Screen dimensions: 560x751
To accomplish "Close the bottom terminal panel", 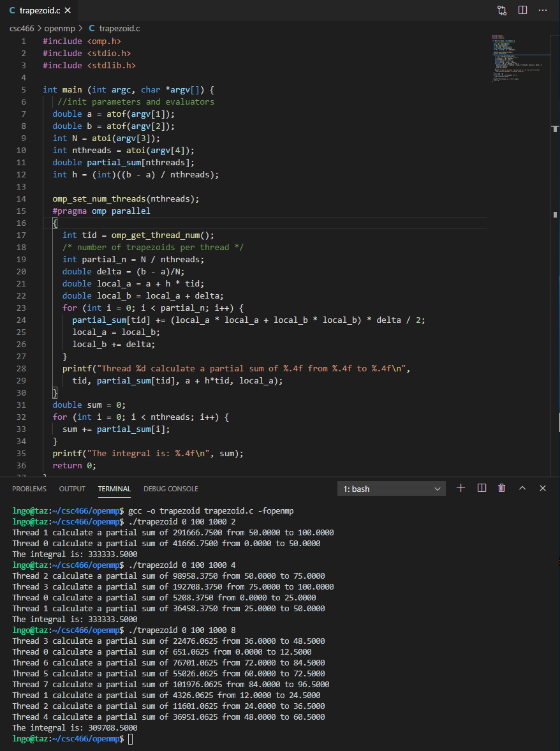I will [x=543, y=488].
